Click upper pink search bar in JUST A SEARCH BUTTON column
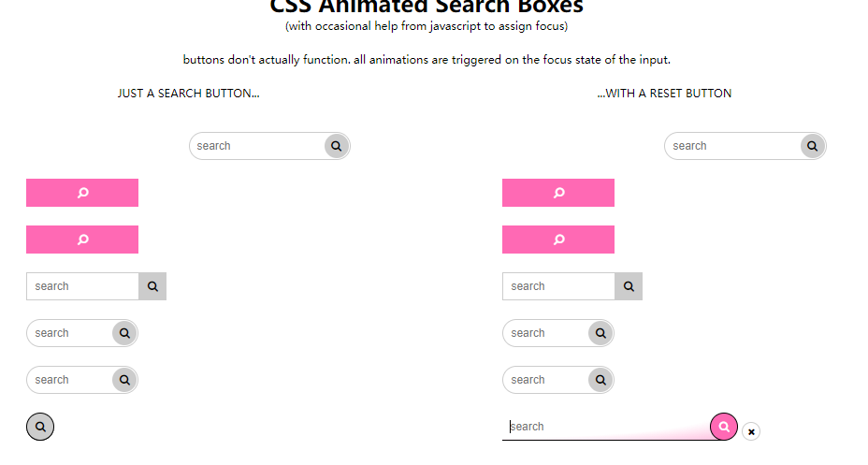The width and height of the screenshot is (868, 465). pos(82,193)
